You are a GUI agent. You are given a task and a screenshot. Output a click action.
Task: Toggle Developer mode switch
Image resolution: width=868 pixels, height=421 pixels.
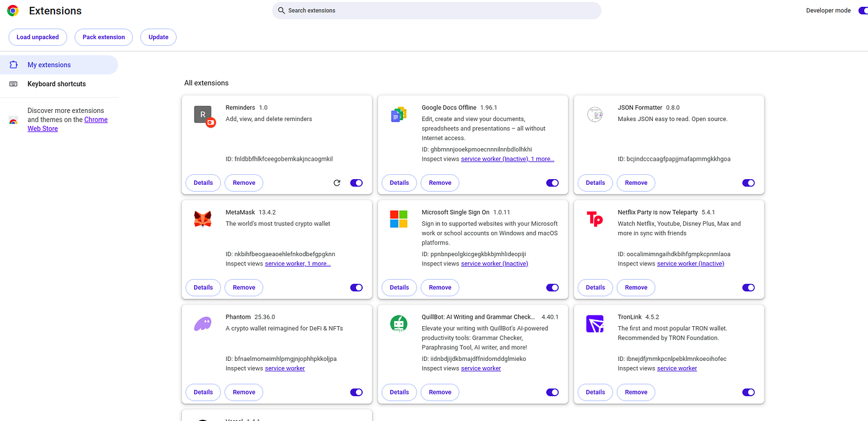[x=862, y=11]
